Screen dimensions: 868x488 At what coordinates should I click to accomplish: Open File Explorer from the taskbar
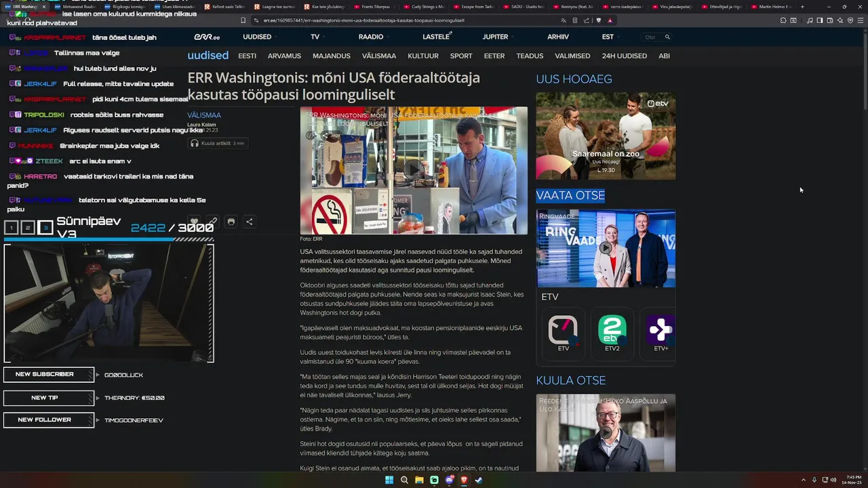tap(419, 480)
